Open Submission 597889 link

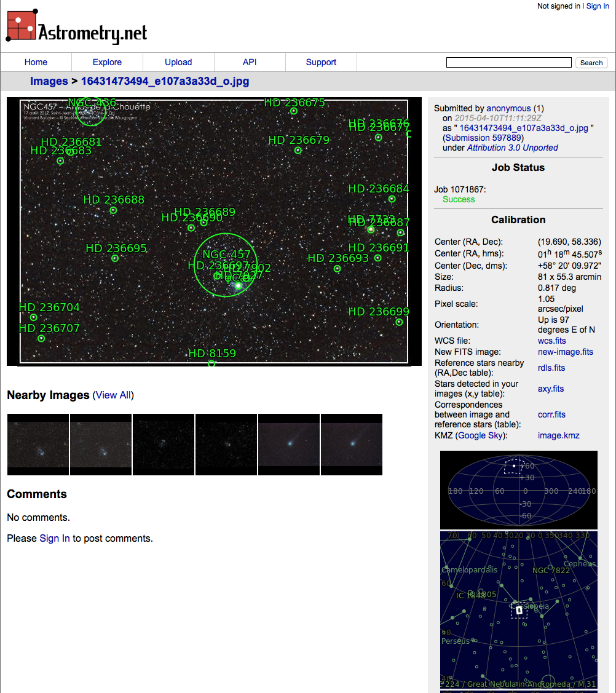click(484, 138)
